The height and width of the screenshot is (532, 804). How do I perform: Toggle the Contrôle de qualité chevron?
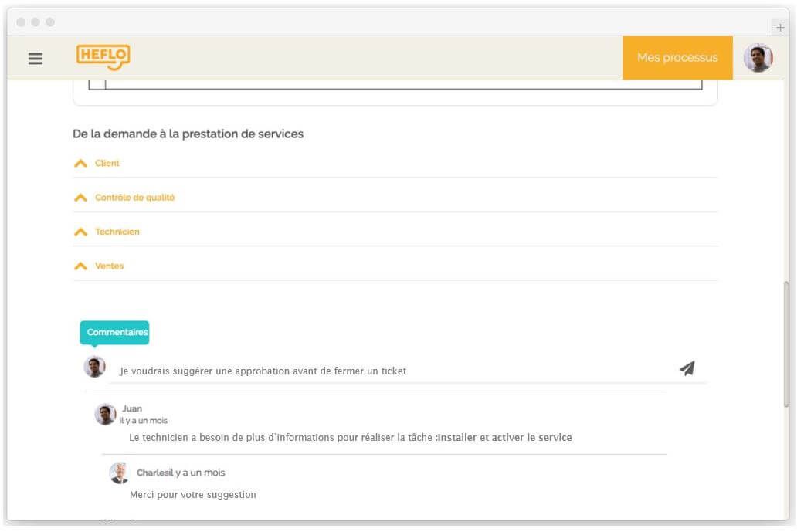(80, 198)
